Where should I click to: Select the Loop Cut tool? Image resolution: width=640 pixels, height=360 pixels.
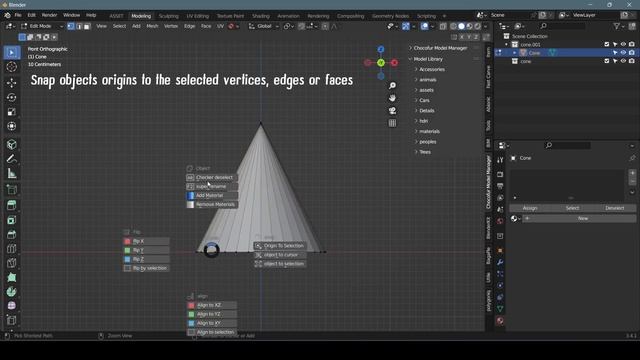click(11, 249)
